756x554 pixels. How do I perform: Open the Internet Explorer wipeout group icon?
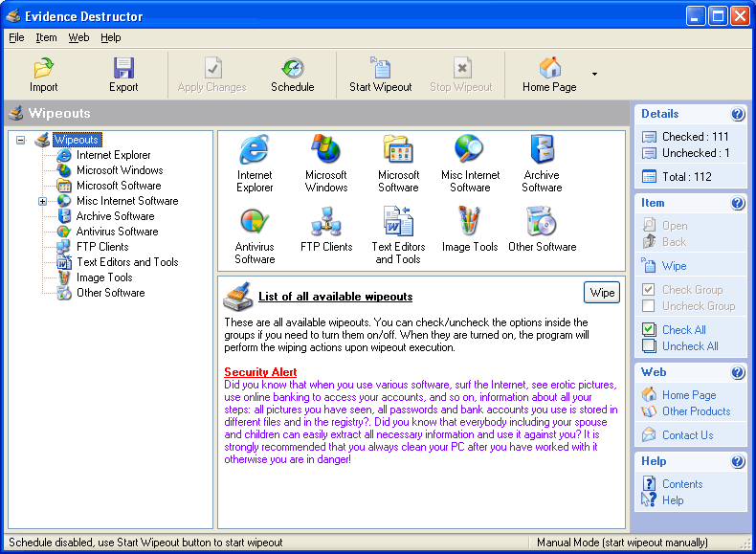pos(255,150)
